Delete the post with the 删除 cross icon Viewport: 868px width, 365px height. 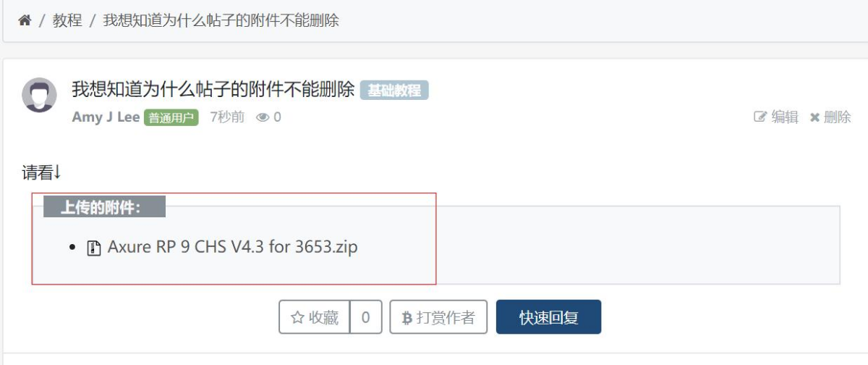[x=814, y=117]
